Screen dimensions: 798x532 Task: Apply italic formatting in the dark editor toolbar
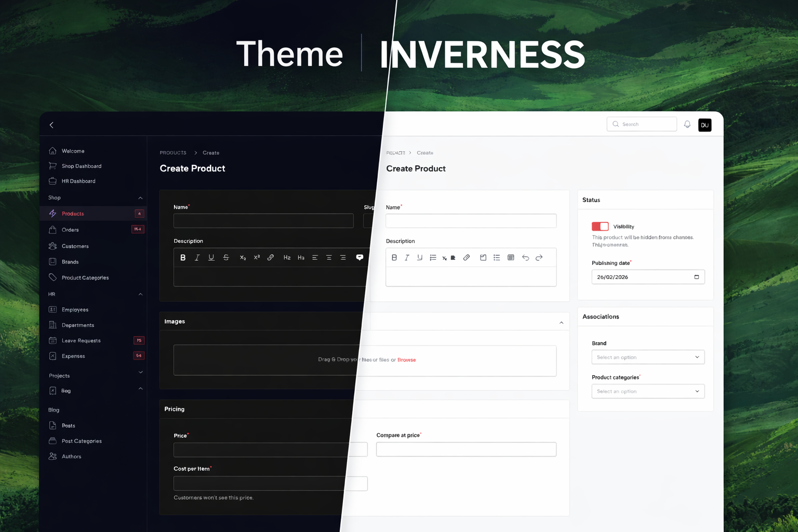click(197, 257)
